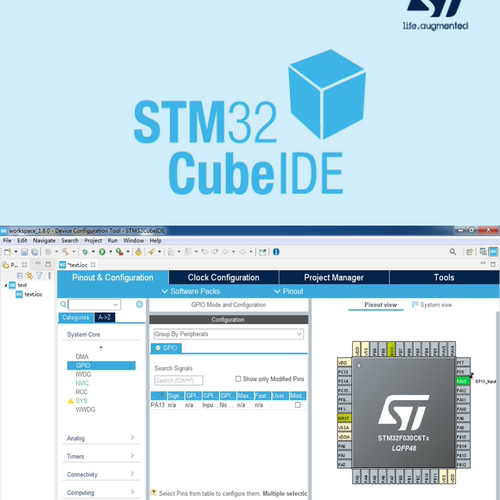
Task: Open the Project menu
Action: click(93, 240)
